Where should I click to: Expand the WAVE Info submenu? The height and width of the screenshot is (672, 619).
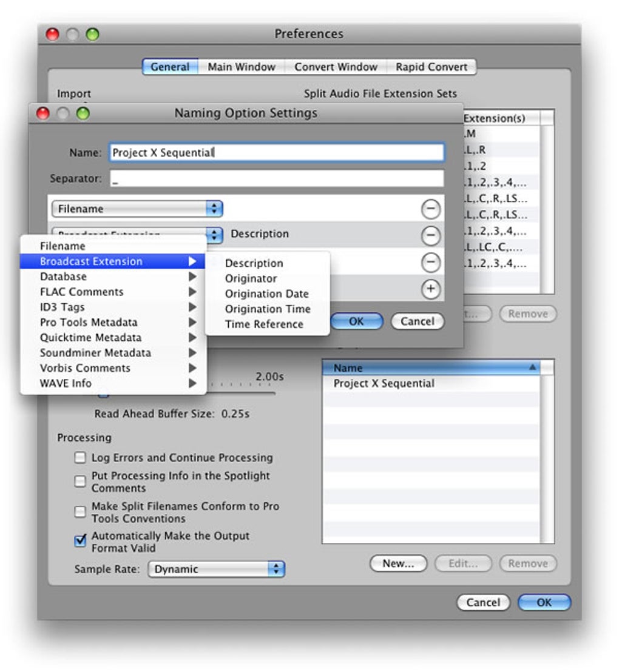(91, 383)
